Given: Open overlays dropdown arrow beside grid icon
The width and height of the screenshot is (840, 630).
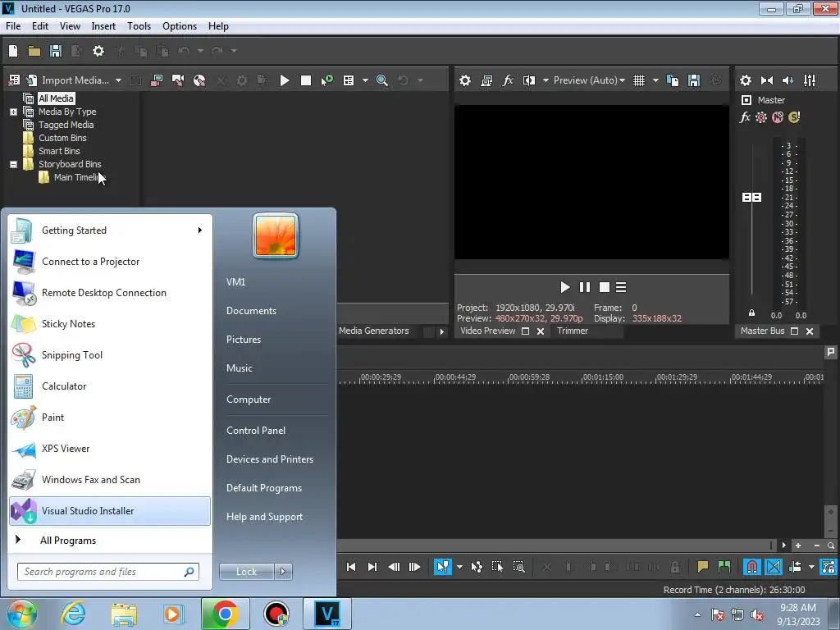Looking at the screenshot, I should pos(655,80).
